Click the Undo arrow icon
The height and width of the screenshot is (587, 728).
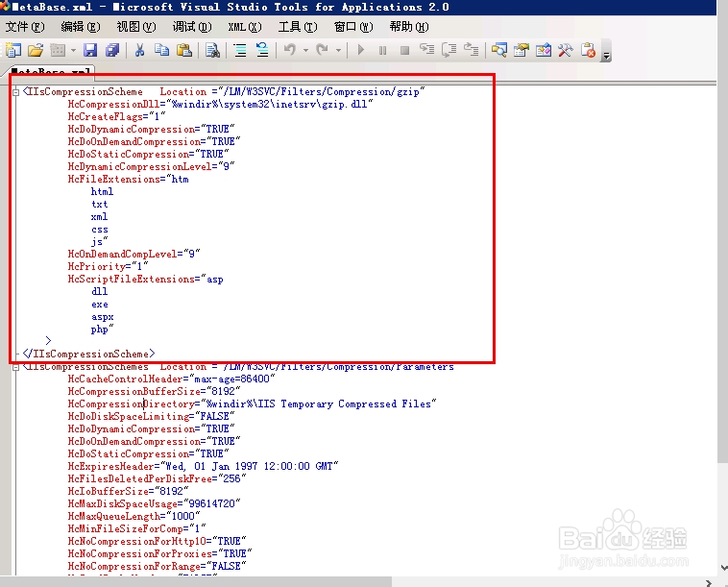point(290,49)
